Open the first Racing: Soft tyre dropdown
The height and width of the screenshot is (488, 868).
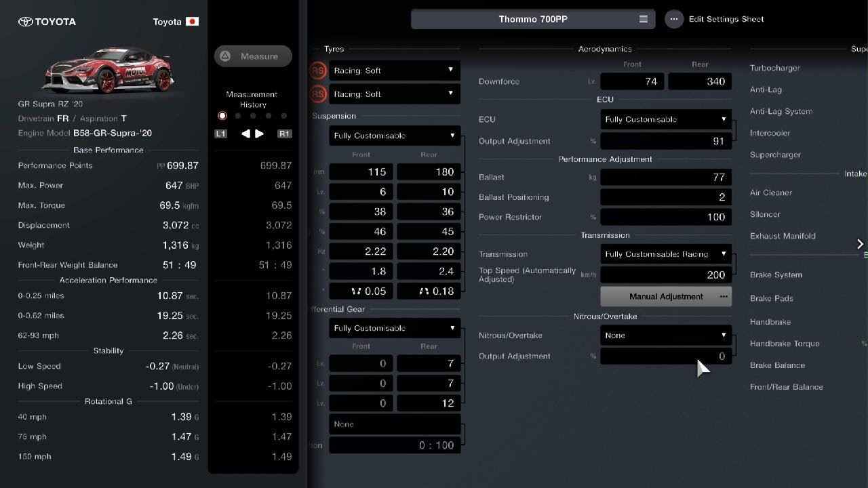(x=394, y=70)
